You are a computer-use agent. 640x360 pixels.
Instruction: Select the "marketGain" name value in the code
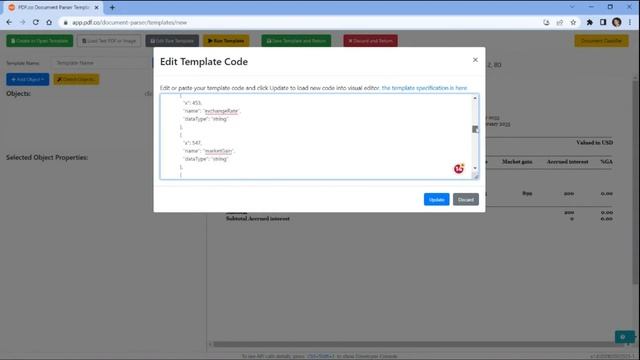point(218,151)
